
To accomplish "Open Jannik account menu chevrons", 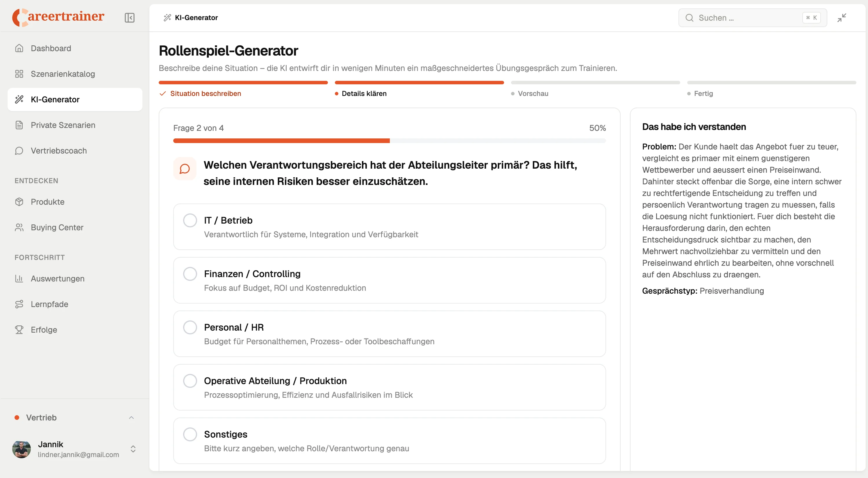I will pos(133,449).
